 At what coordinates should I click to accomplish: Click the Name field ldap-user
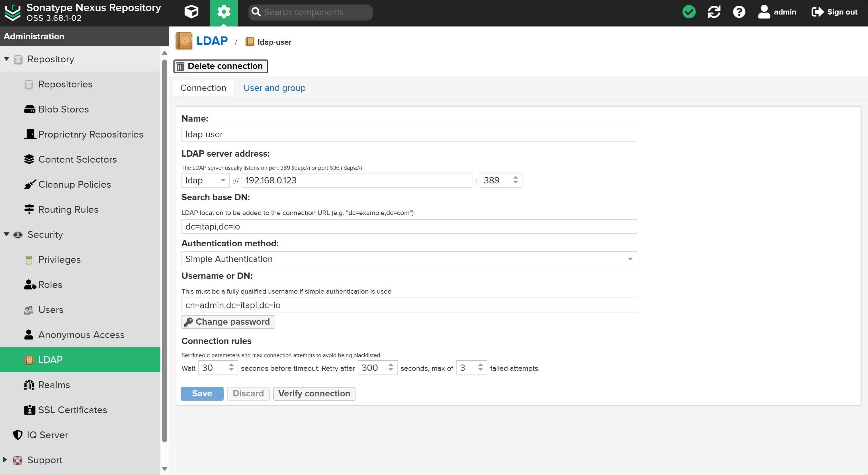pos(409,134)
